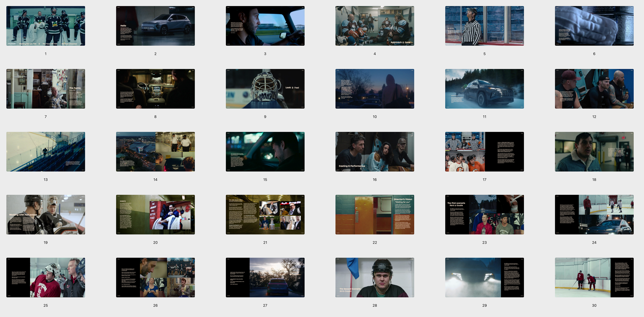The height and width of the screenshot is (317, 644).
Task: Select slide 13 showing empty arena seats
Action: click(x=45, y=152)
